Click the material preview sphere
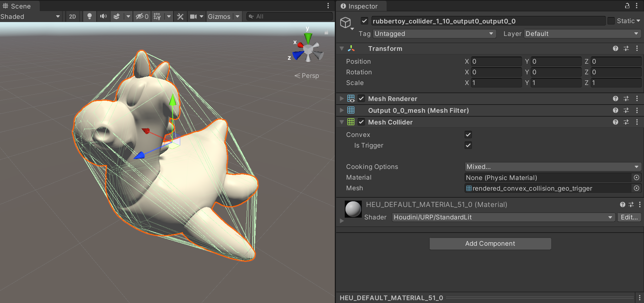Viewport: 644px width, 303px height. click(x=353, y=209)
